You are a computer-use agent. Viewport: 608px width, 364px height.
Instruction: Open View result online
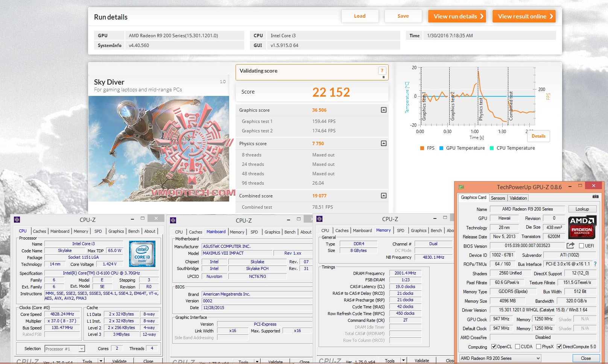click(524, 16)
